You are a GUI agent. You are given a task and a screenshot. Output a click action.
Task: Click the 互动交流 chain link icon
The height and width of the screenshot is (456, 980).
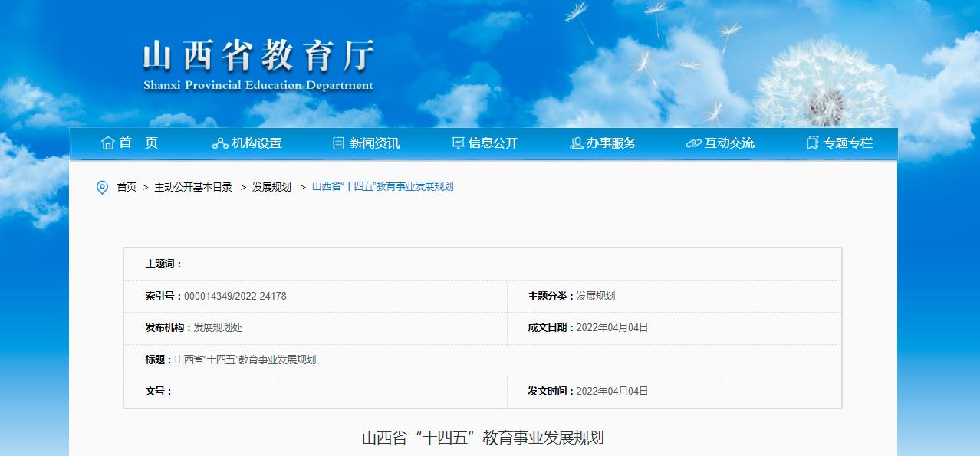pyautogui.click(x=693, y=143)
